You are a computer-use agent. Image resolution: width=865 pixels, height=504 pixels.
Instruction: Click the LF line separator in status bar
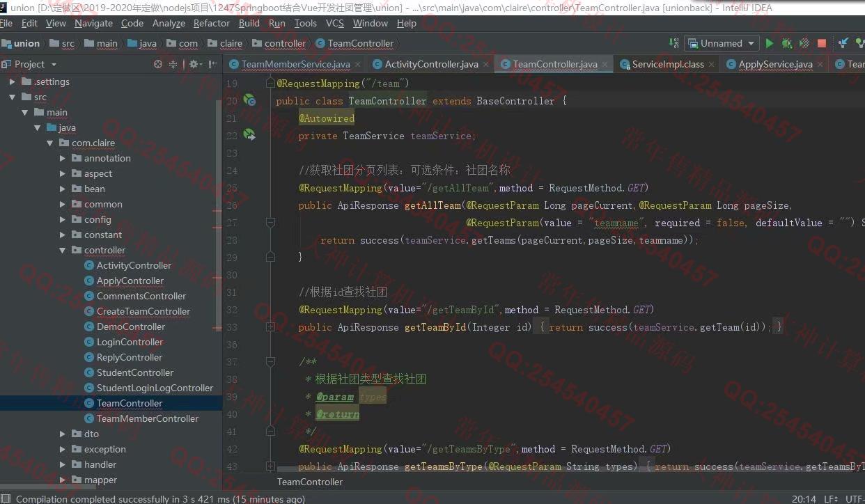point(831,498)
